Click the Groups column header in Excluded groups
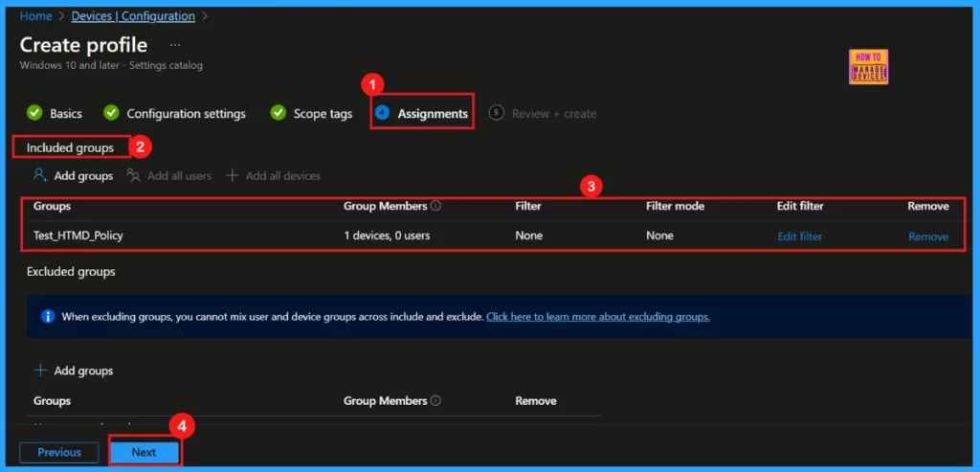 point(52,401)
